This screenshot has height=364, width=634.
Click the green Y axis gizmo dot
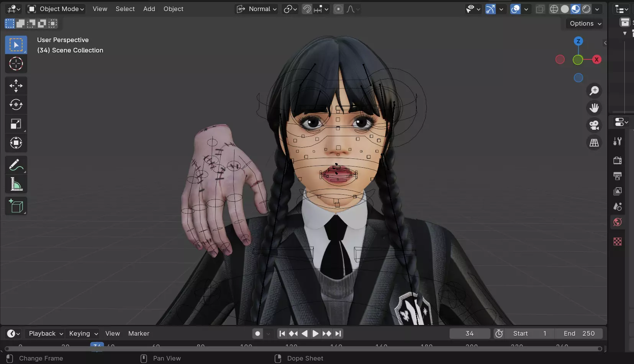pyautogui.click(x=578, y=60)
